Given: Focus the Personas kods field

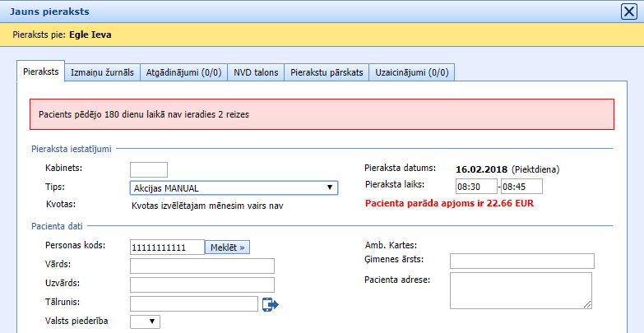Looking at the screenshot, I should [x=167, y=247].
